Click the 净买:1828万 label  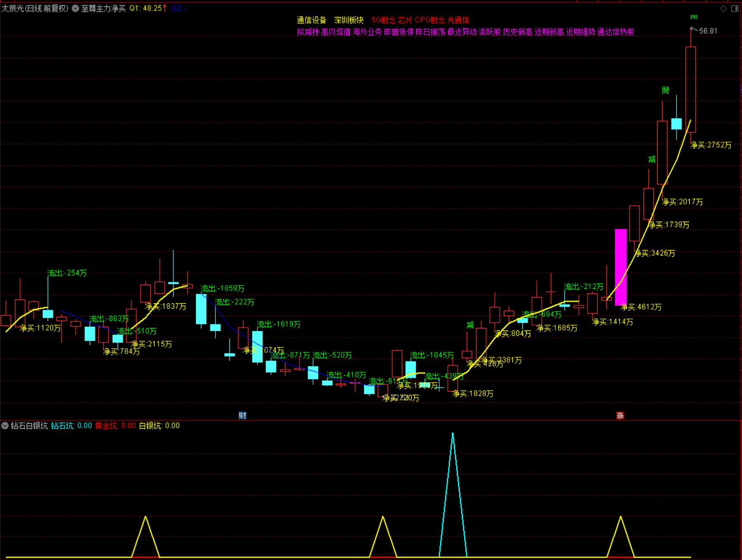473,394
